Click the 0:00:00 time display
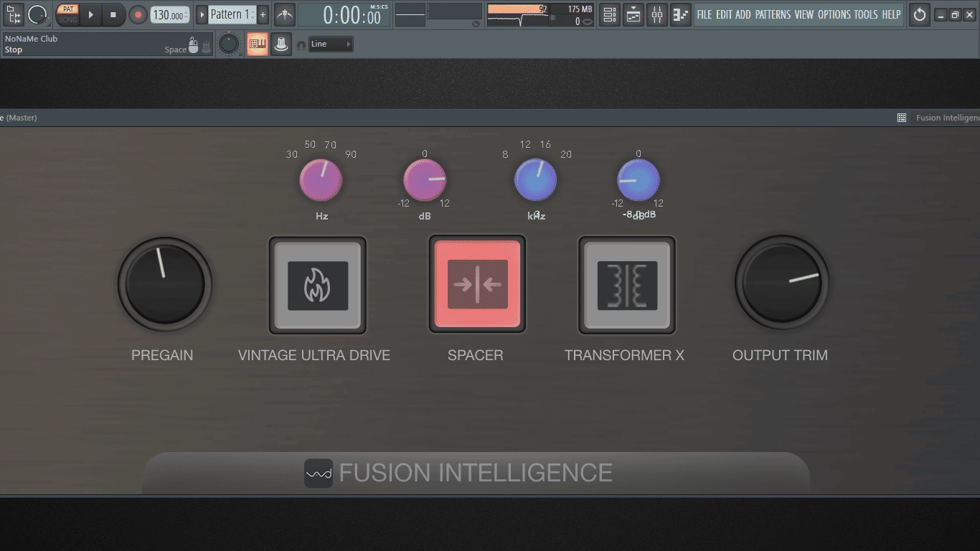This screenshot has height=551, width=980. [344, 15]
